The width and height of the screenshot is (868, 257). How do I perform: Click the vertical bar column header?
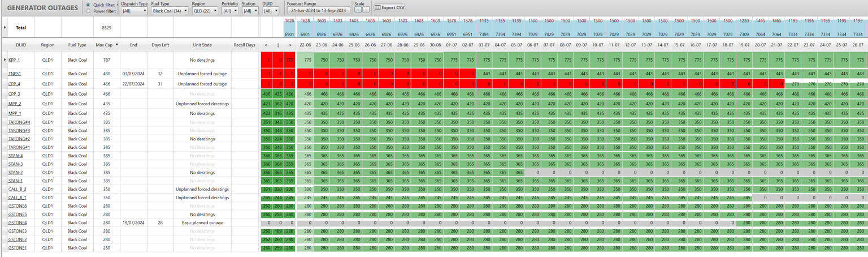278,45
